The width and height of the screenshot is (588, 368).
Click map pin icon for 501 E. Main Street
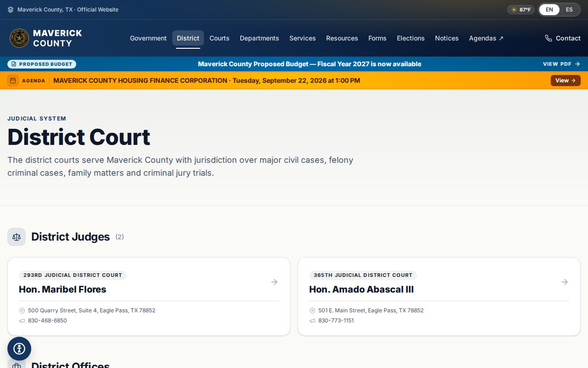click(x=312, y=310)
